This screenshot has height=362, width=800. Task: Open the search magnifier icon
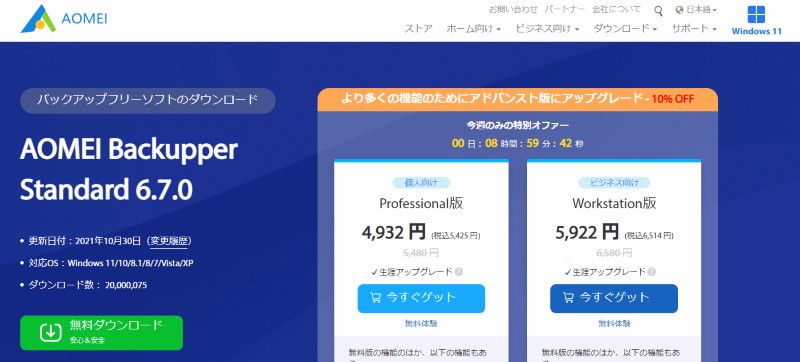[x=658, y=10]
